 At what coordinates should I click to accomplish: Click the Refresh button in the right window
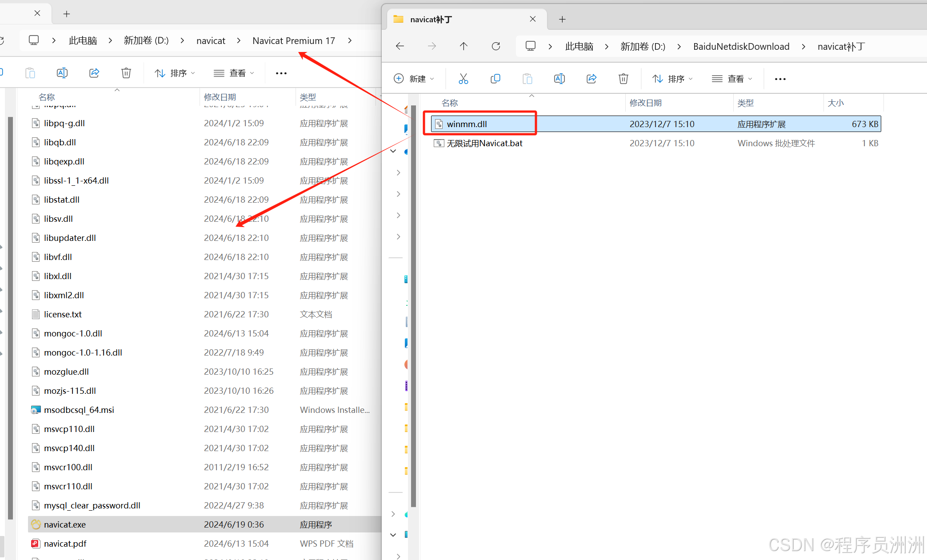point(496,46)
